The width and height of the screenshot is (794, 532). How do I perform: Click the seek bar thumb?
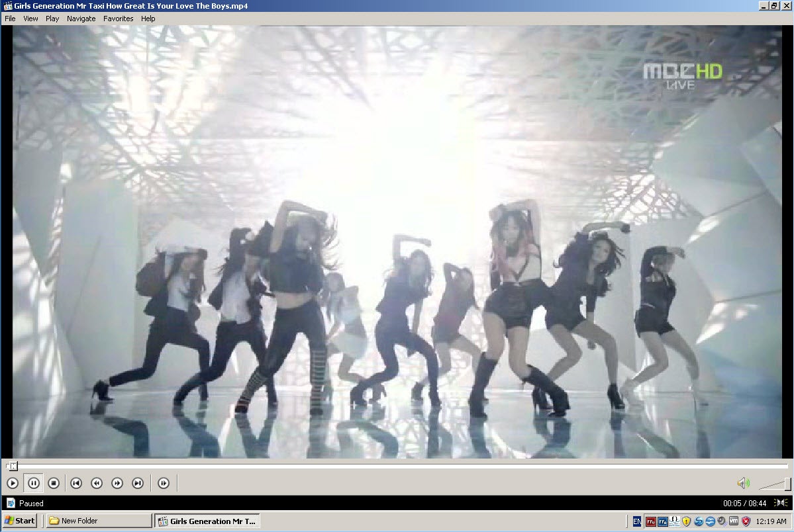pos(13,466)
